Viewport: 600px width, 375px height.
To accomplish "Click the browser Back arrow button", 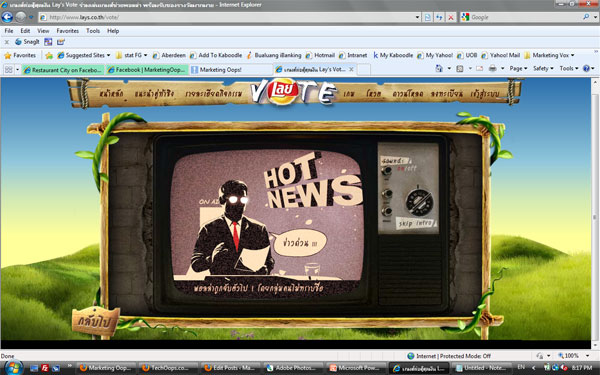I will coord(7,17).
